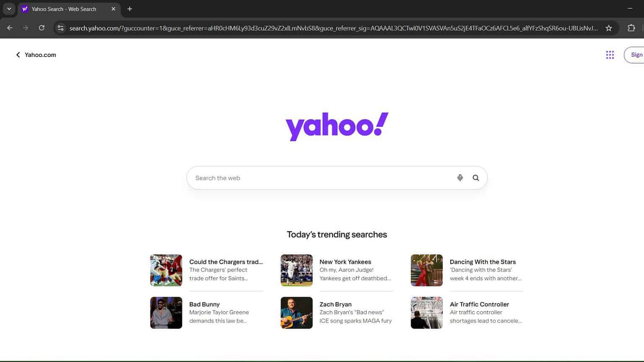
Task: Open Air Traffic Controller headline
Action: tap(479, 305)
